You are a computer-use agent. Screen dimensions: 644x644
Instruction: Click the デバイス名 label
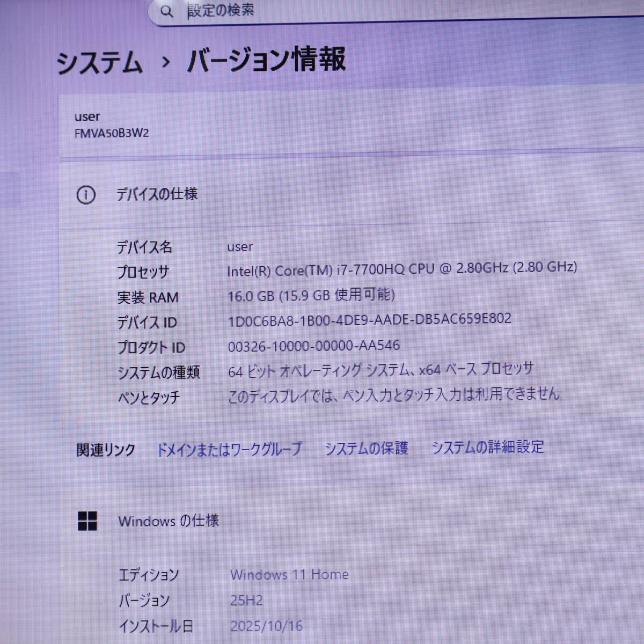(x=144, y=247)
